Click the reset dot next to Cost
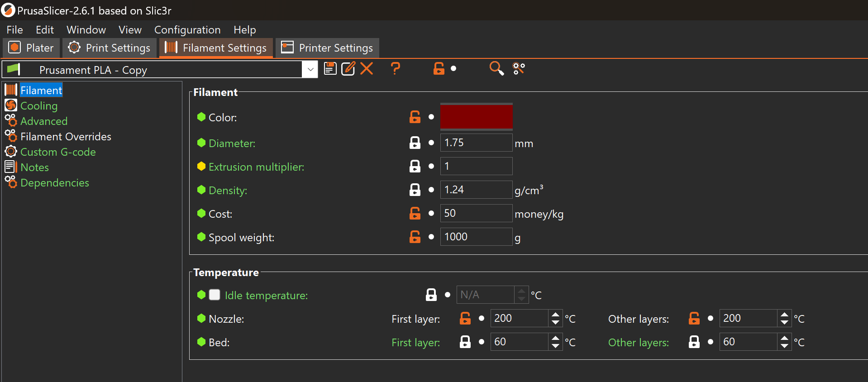This screenshot has width=868, height=382. [431, 213]
